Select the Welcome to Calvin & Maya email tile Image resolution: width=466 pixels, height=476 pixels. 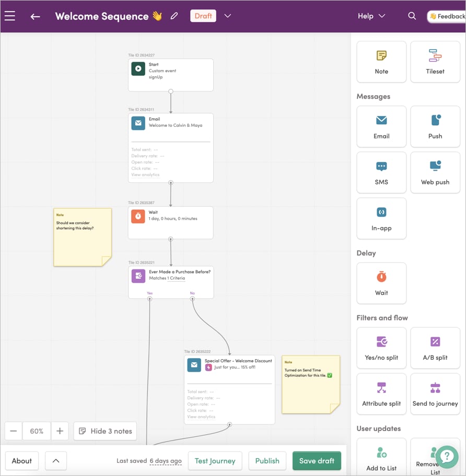pyautogui.click(x=171, y=148)
